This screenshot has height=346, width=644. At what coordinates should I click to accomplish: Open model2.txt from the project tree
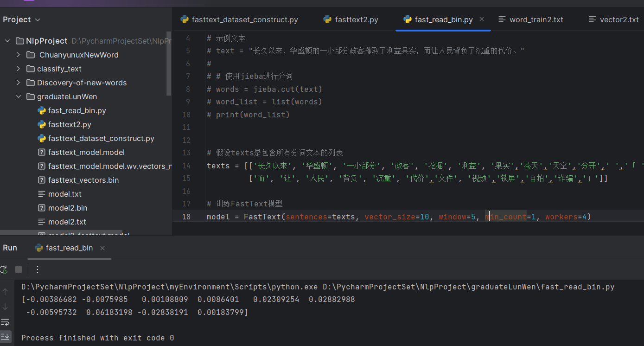67,222
